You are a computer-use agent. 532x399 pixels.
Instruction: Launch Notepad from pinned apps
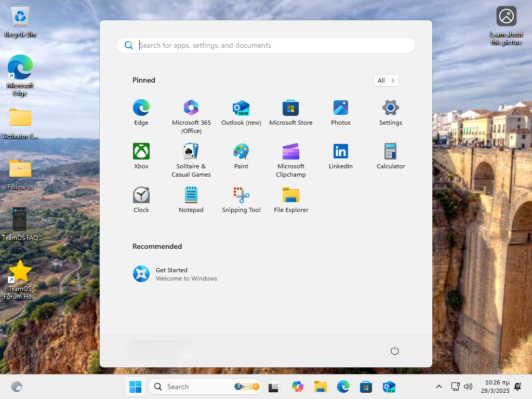(191, 200)
